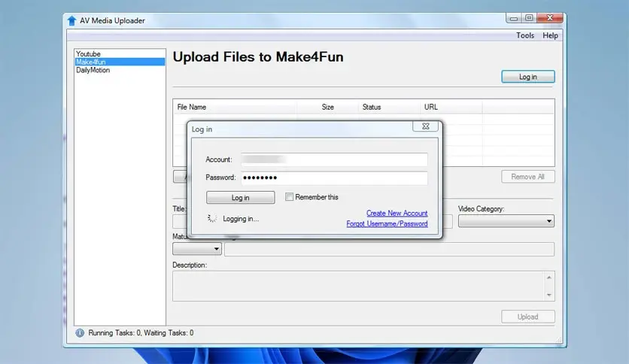Image resolution: width=629 pixels, height=364 pixels.
Task: Open the Tools menu
Action: 525,35
